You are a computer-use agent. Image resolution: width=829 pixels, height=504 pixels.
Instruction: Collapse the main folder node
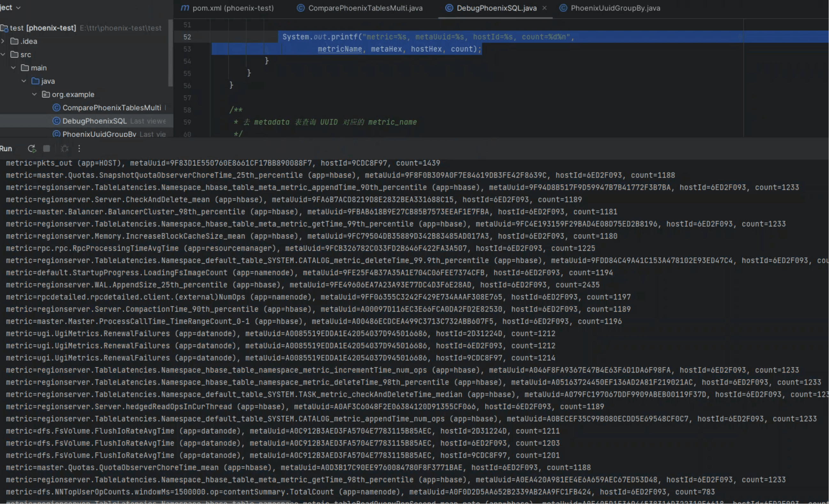coord(13,68)
